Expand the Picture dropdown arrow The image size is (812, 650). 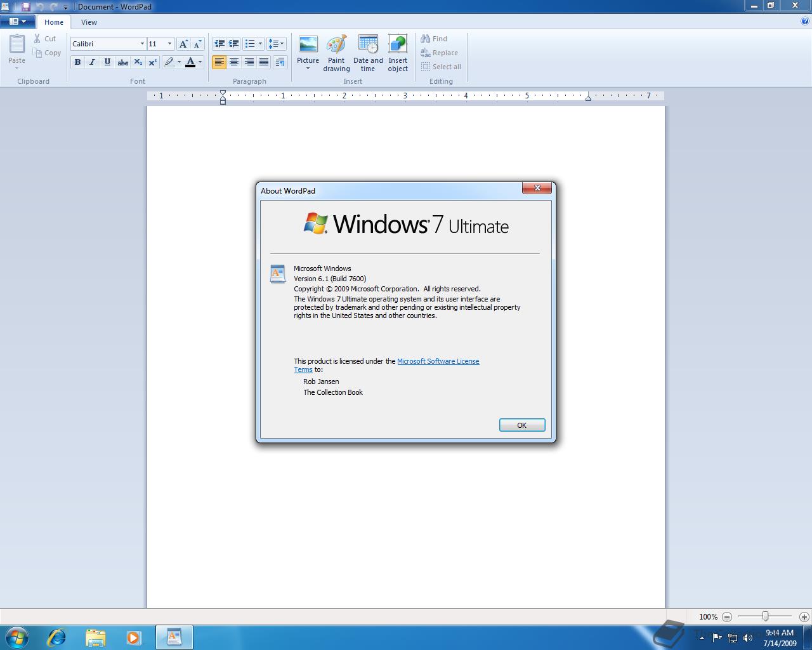coord(308,69)
